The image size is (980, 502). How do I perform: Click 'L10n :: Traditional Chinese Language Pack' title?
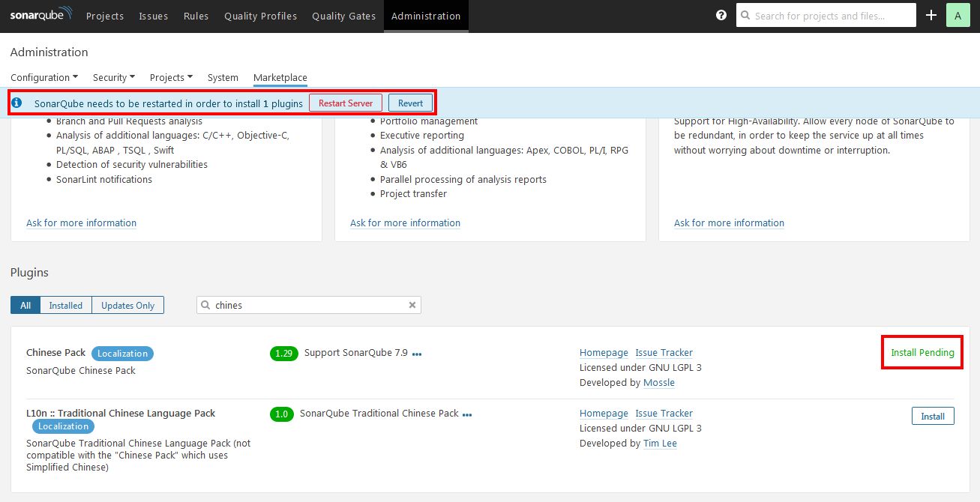click(x=121, y=413)
